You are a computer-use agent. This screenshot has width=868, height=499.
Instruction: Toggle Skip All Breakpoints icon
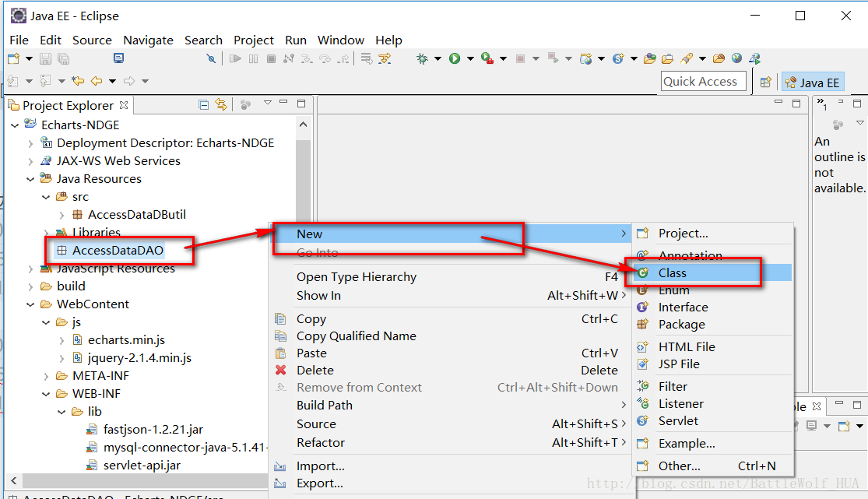point(211,58)
